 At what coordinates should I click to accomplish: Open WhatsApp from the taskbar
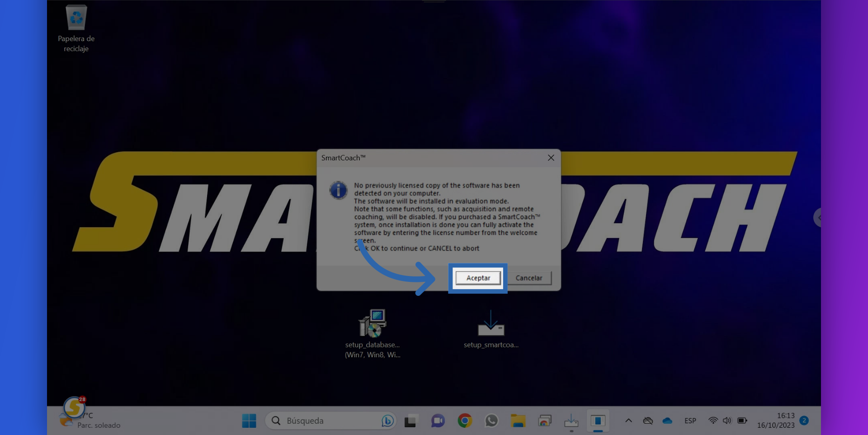click(x=491, y=421)
